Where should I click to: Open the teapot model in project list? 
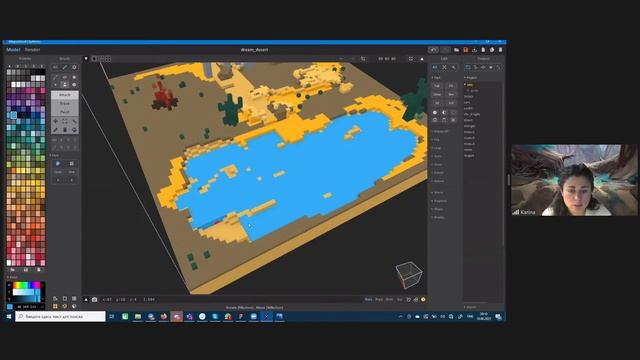pyautogui.click(x=469, y=156)
